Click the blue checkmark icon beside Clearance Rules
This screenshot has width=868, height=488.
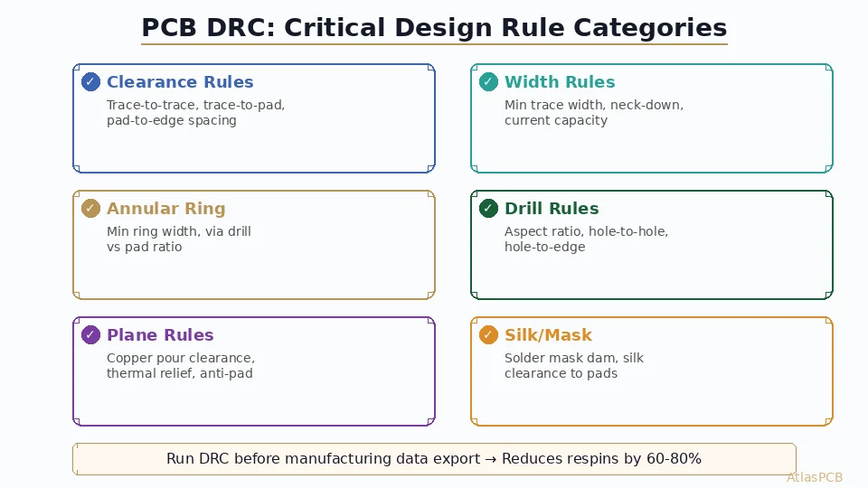tap(90, 82)
